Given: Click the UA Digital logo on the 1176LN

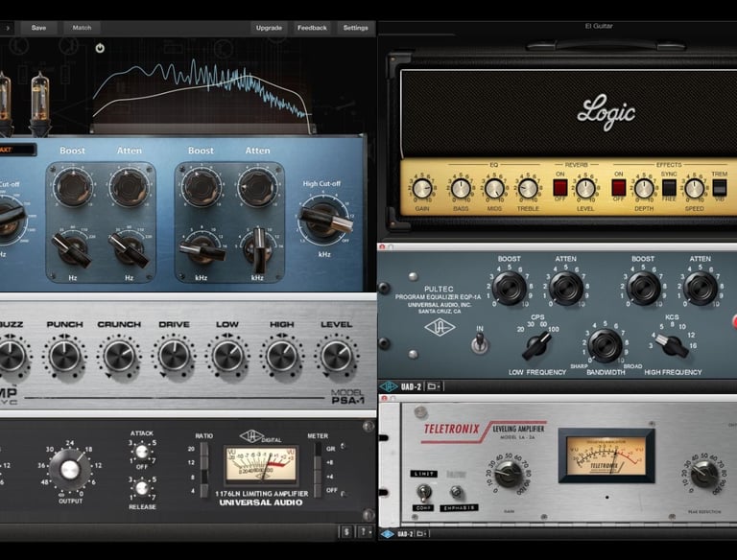Looking at the screenshot, I should point(260,437).
